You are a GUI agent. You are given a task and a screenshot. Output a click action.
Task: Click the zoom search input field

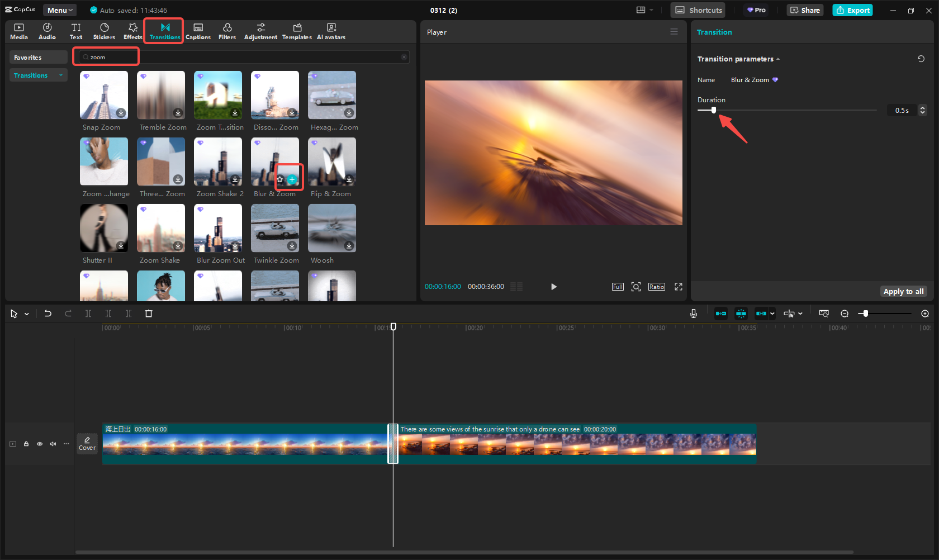pyautogui.click(x=112, y=57)
